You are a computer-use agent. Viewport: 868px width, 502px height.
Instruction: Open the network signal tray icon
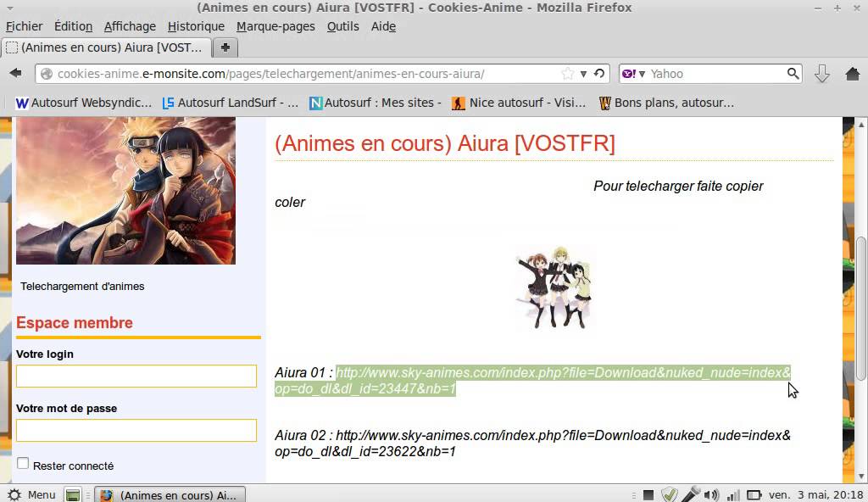tap(733, 495)
